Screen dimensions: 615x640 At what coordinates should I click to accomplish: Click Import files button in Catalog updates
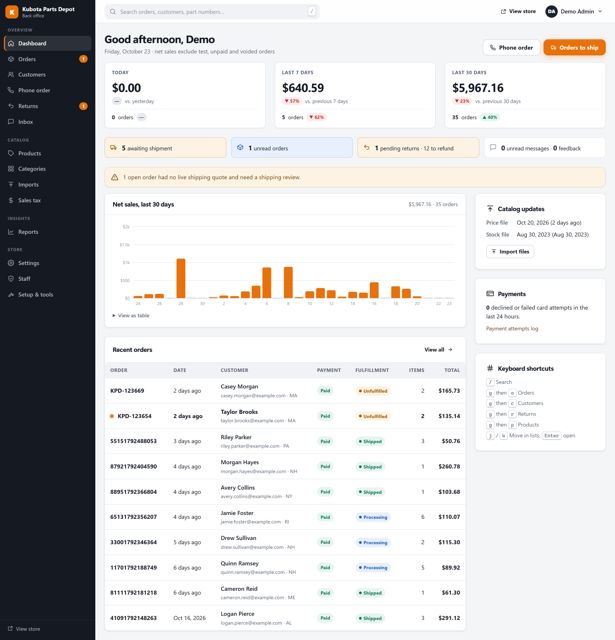click(x=510, y=251)
